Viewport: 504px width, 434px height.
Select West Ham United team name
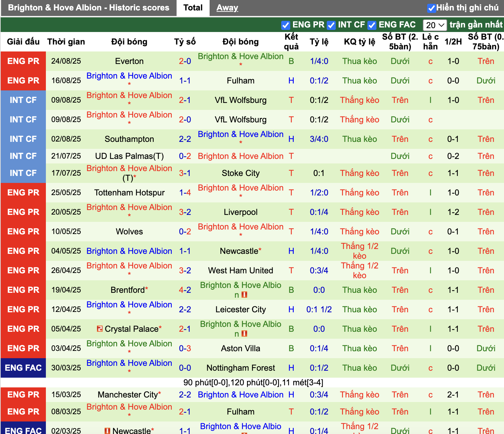click(241, 271)
